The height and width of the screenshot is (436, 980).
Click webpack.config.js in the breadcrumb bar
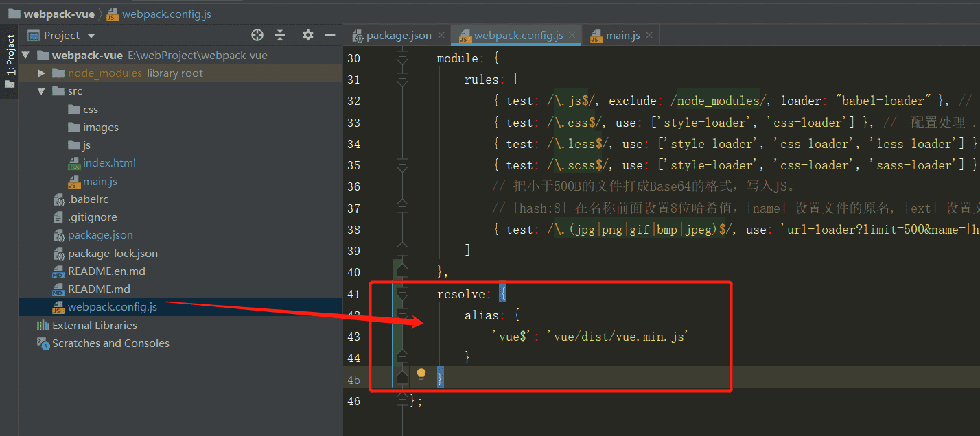pos(159,14)
